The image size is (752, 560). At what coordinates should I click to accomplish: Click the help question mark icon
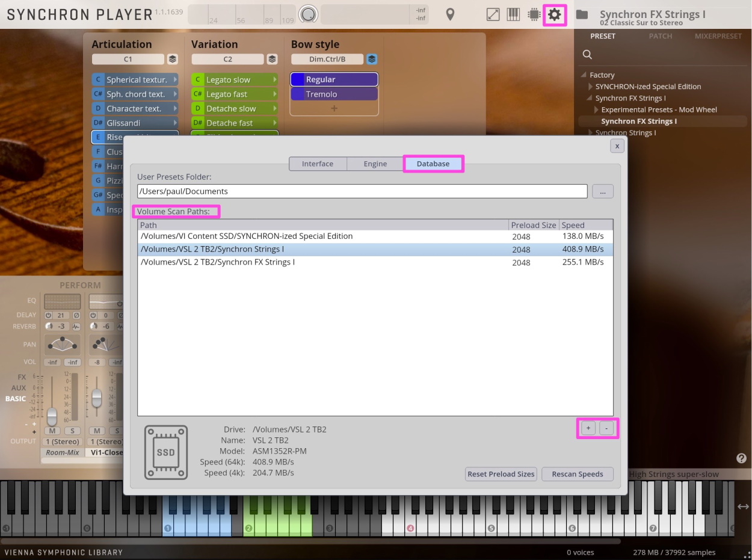pos(741,458)
